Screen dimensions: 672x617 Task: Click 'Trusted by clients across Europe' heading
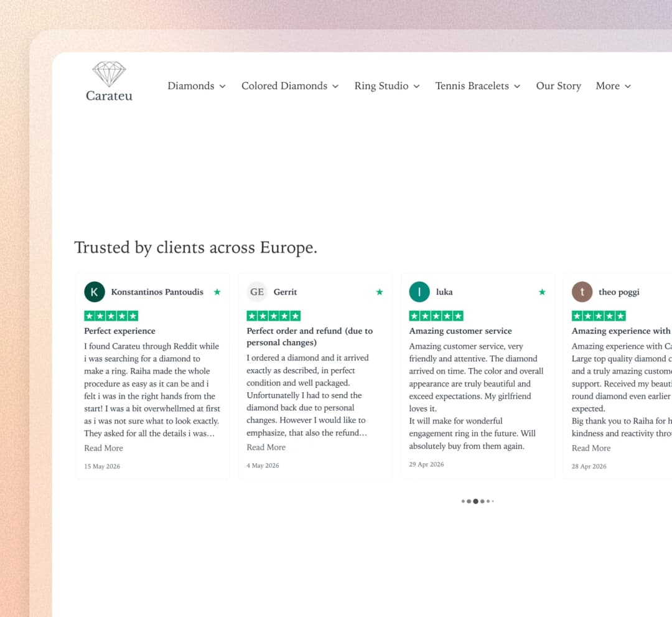click(196, 248)
